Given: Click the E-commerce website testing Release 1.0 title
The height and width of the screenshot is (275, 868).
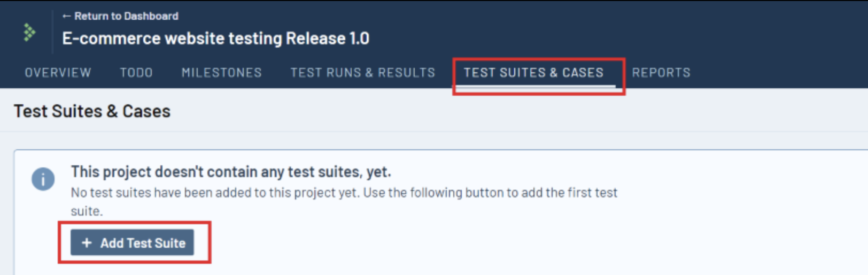Looking at the screenshot, I should tap(215, 39).
